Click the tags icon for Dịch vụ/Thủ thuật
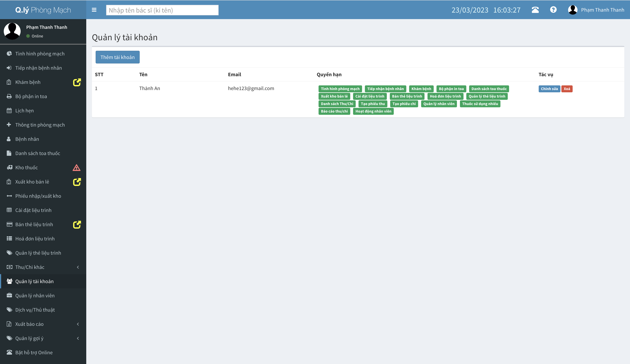This screenshot has height=364, width=630. point(10,310)
